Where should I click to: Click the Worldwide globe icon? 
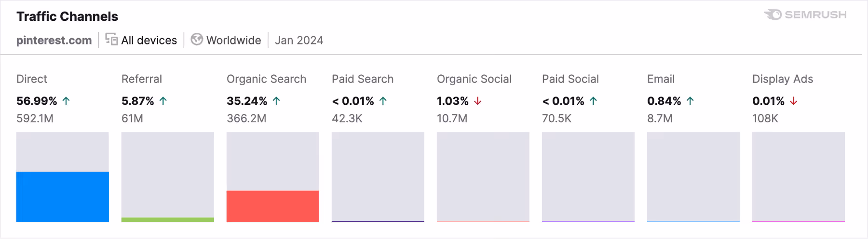tap(197, 40)
